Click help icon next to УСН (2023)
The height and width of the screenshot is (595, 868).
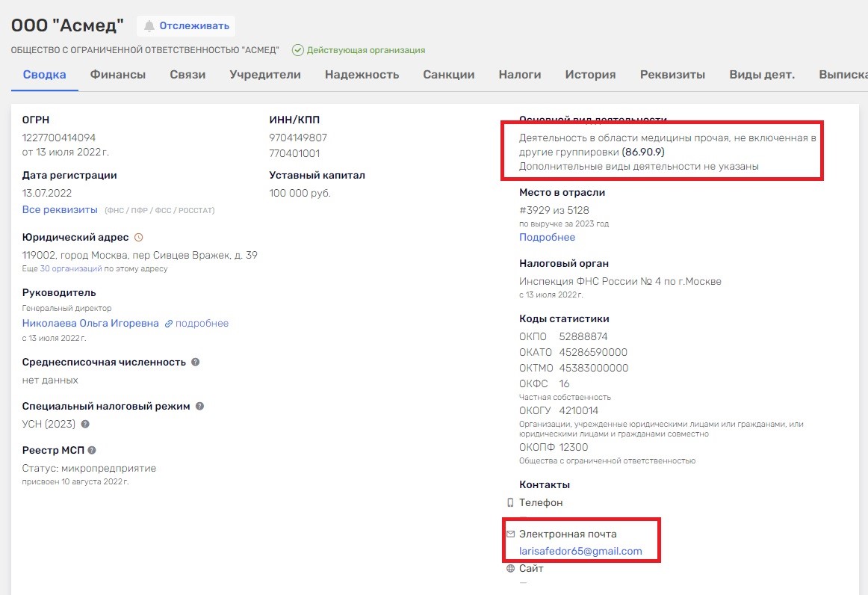(x=85, y=424)
